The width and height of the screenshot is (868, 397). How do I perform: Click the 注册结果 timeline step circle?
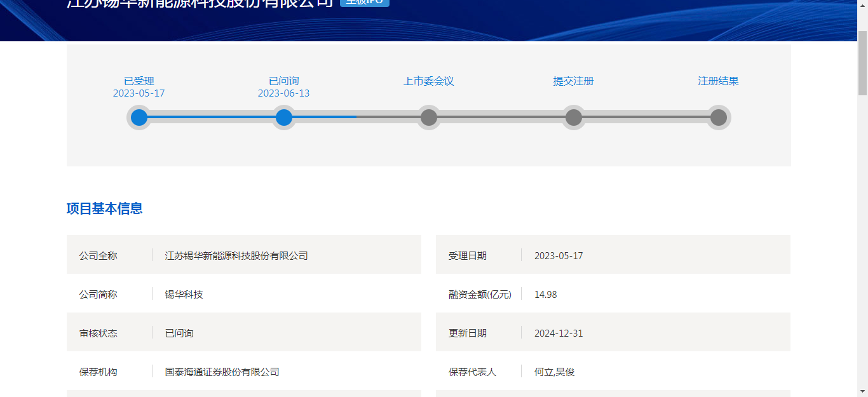(719, 118)
